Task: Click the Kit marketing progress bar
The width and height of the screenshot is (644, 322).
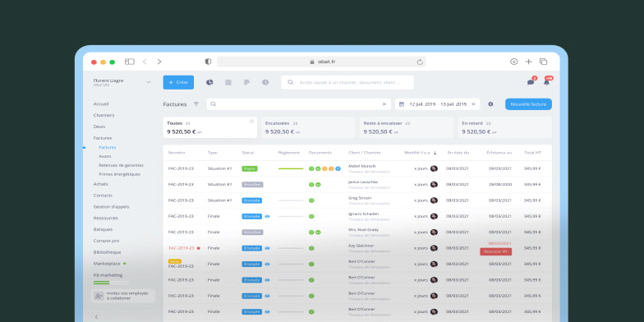Action: pyautogui.click(x=112, y=283)
